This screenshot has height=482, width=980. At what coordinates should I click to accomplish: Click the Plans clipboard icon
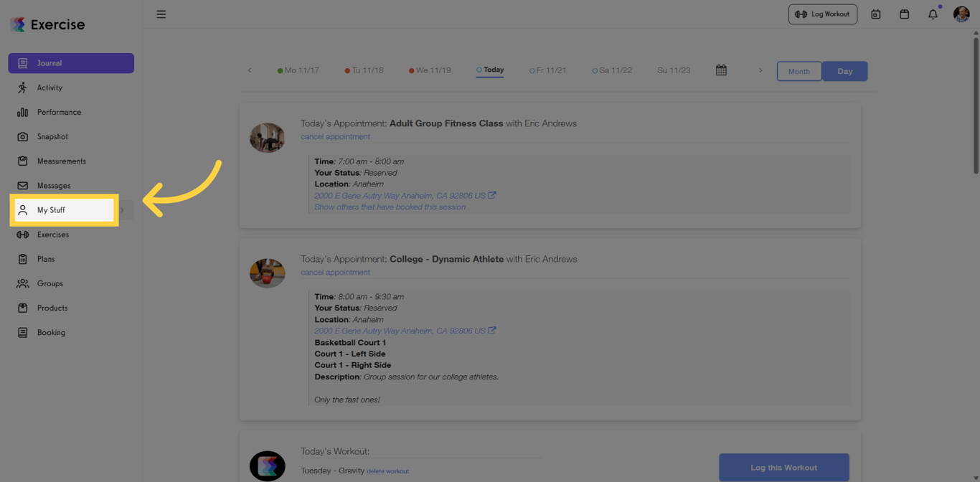coord(22,259)
